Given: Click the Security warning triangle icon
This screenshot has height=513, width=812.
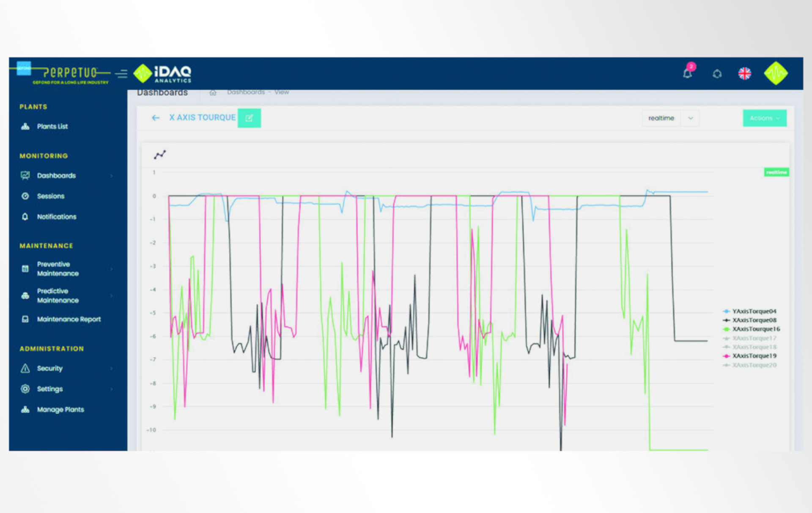Looking at the screenshot, I should click(x=25, y=368).
